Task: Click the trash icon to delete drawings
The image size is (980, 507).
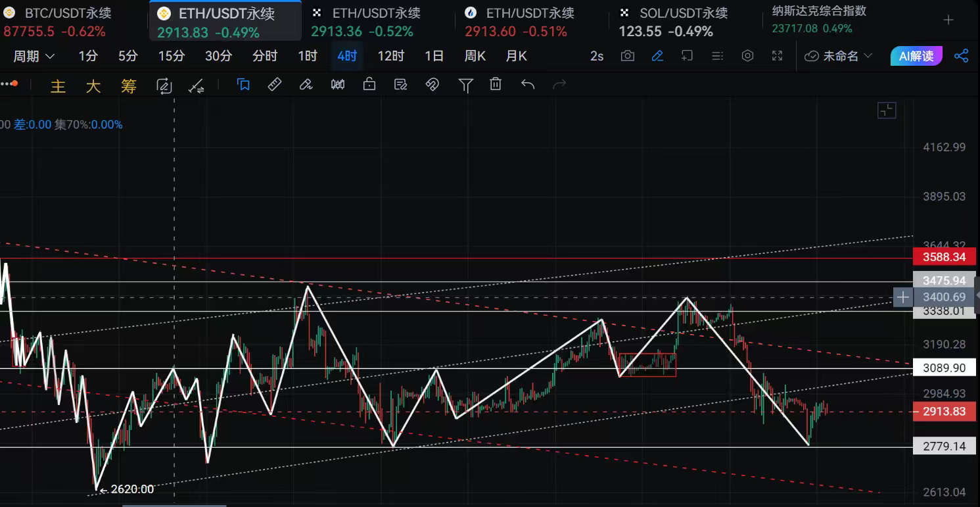Action: (x=496, y=84)
